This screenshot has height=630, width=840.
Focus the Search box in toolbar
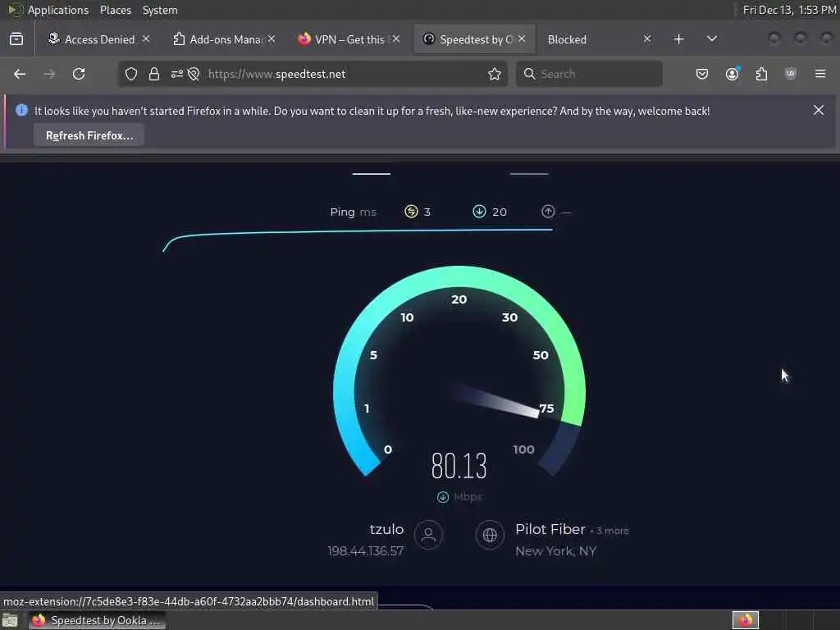coord(589,74)
